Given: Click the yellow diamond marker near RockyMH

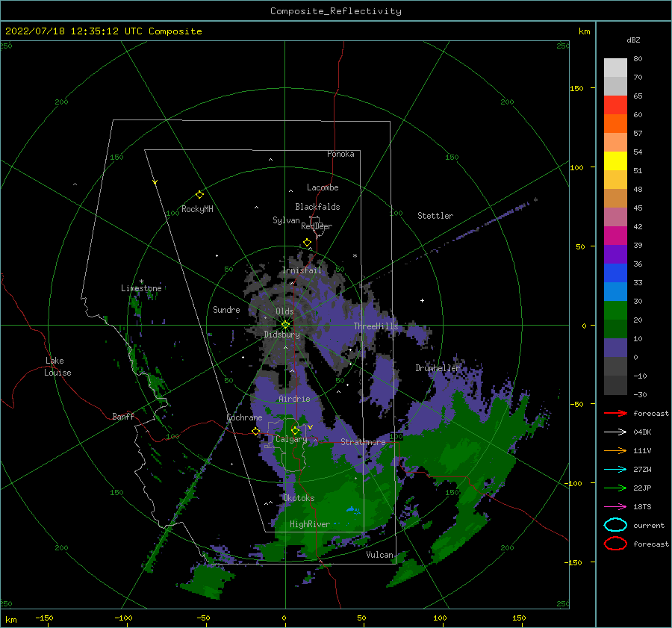Looking at the screenshot, I should point(199,195).
